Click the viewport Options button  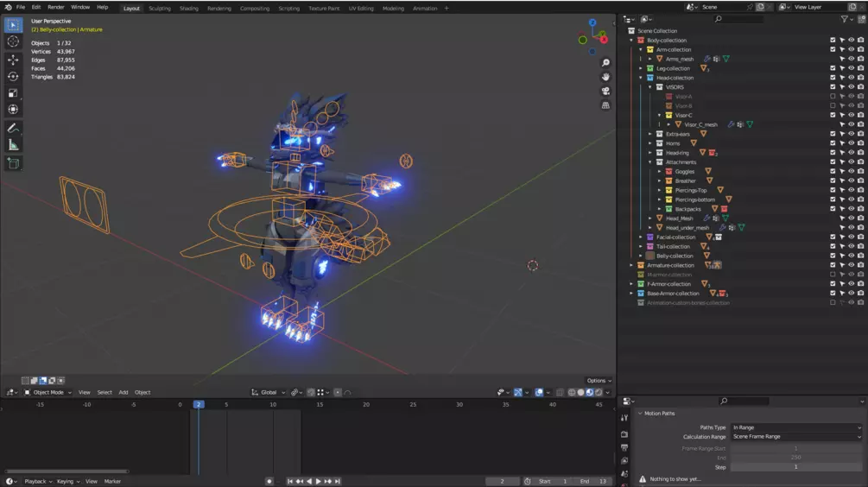tap(599, 380)
